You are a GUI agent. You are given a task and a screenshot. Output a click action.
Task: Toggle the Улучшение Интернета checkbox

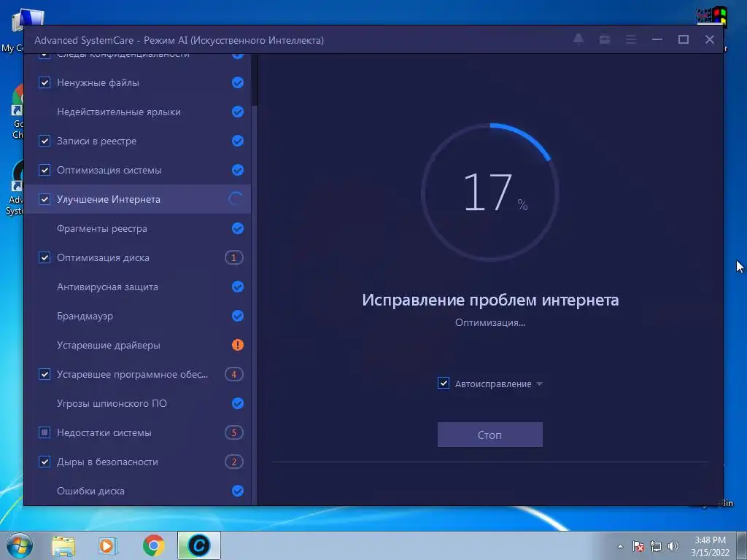[44, 199]
